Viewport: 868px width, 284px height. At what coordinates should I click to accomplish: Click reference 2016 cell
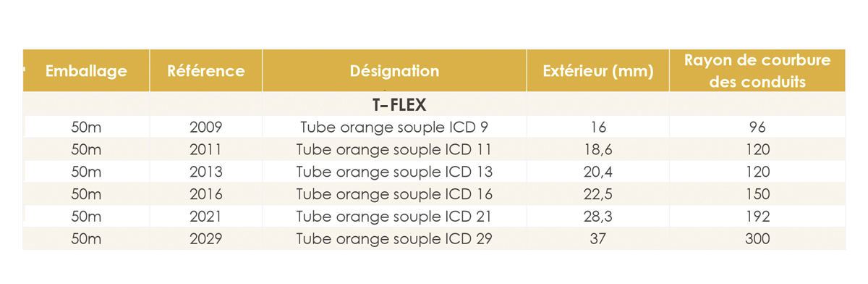pyautogui.click(x=206, y=194)
